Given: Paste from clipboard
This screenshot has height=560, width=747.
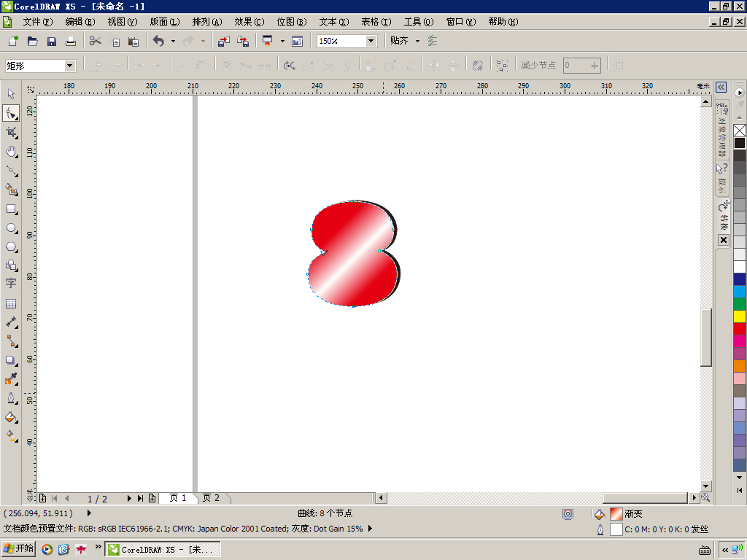Looking at the screenshot, I should coord(133,41).
